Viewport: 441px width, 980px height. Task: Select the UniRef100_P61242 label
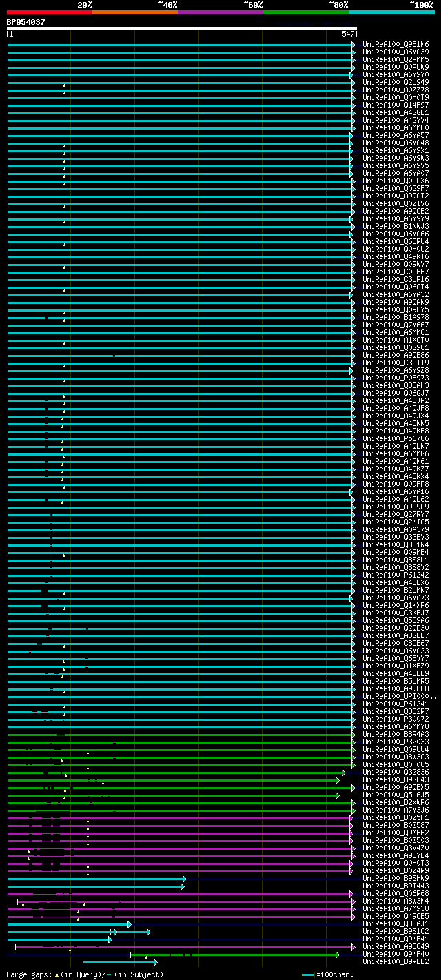point(396,575)
